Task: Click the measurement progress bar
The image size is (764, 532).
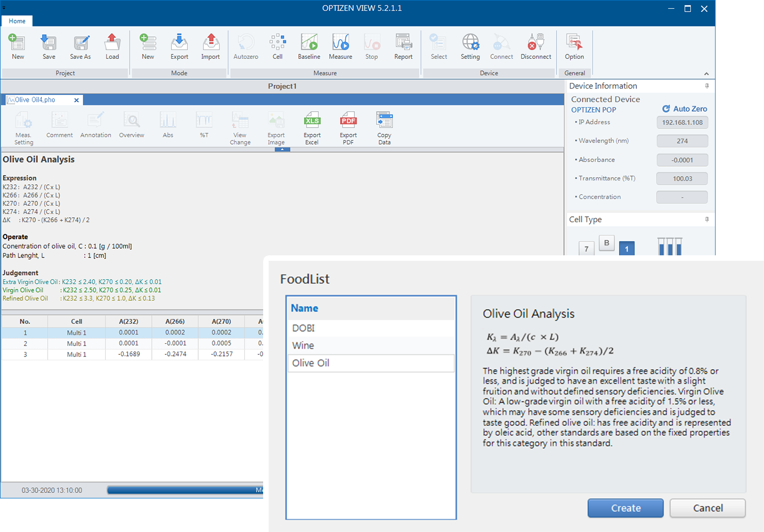Action: coord(185,490)
